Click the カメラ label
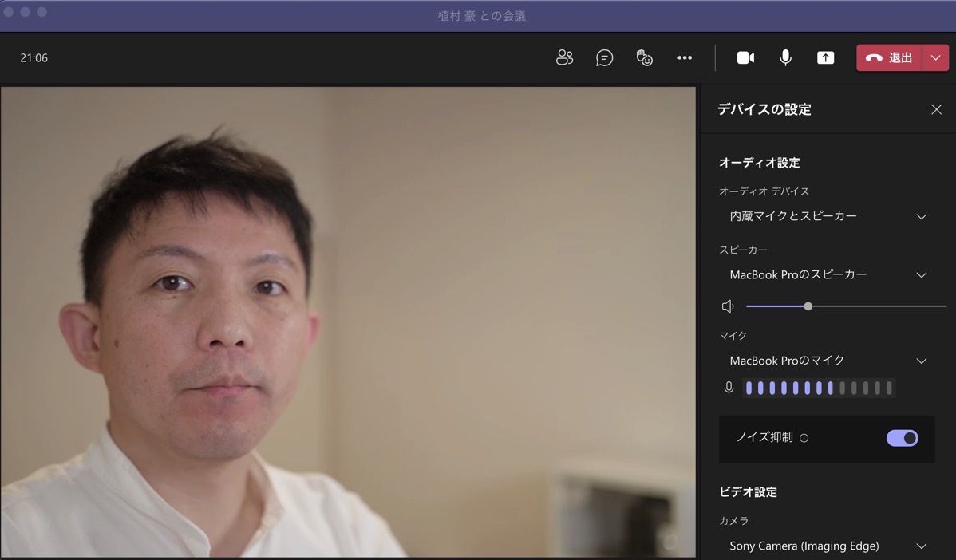 [x=733, y=521]
